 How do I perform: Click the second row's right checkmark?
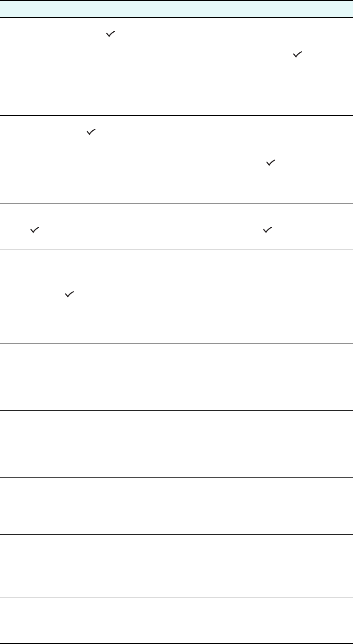269,163
